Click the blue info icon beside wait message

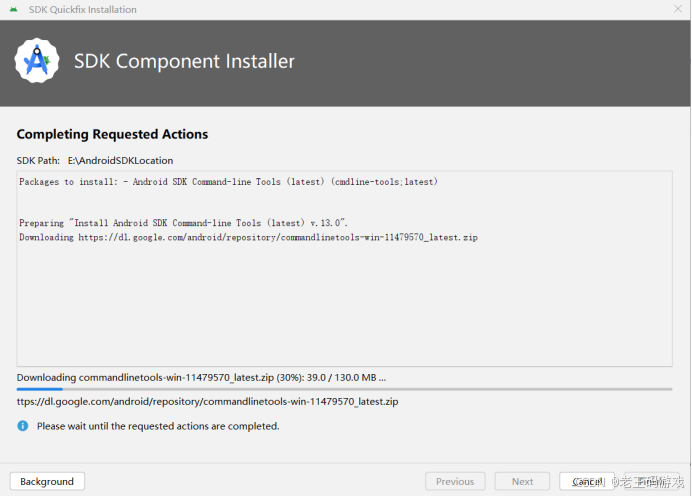click(x=23, y=426)
